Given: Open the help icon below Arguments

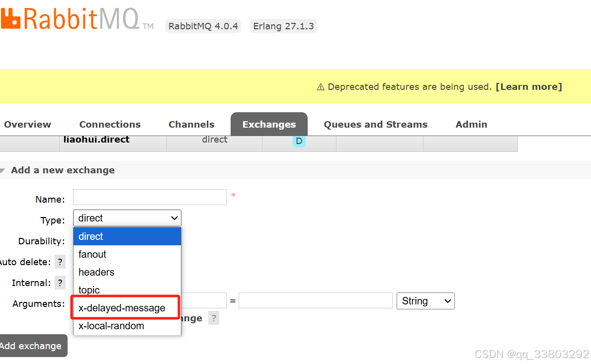Looking at the screenshot, I should (x=214, y=318).
